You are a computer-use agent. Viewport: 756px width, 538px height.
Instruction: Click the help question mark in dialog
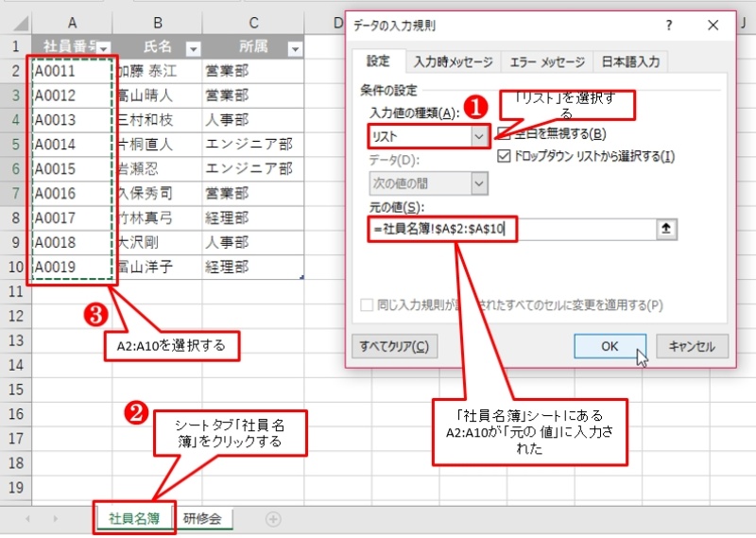pyautogui.click(x=668, y=26)
